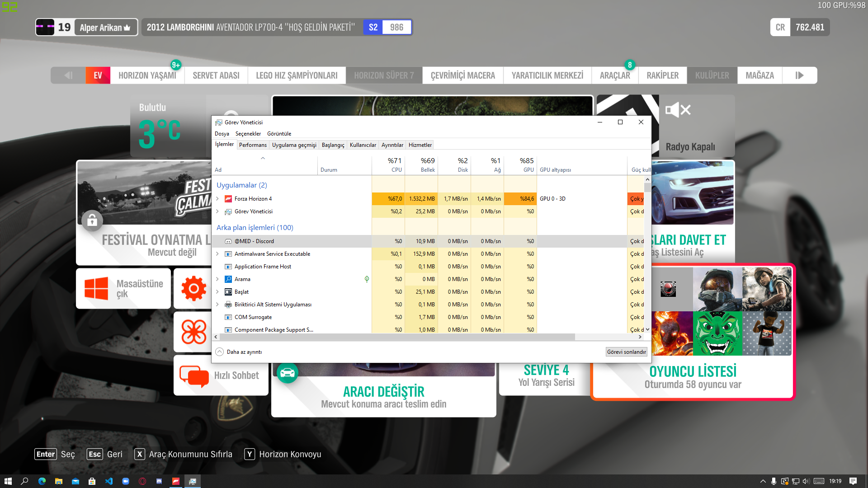The image size is (868, 488).
Task: Click the Görevi sonlandır button
Action: (626, 352)
